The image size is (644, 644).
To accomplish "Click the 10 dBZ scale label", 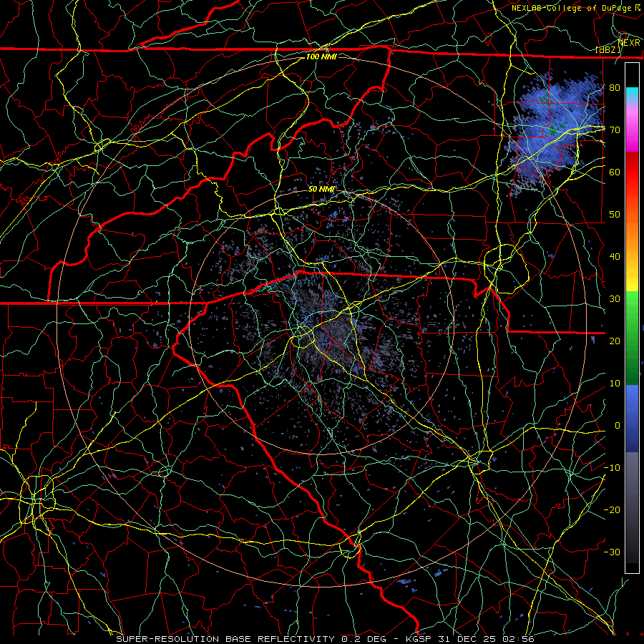I will click(x=615, y=384).
